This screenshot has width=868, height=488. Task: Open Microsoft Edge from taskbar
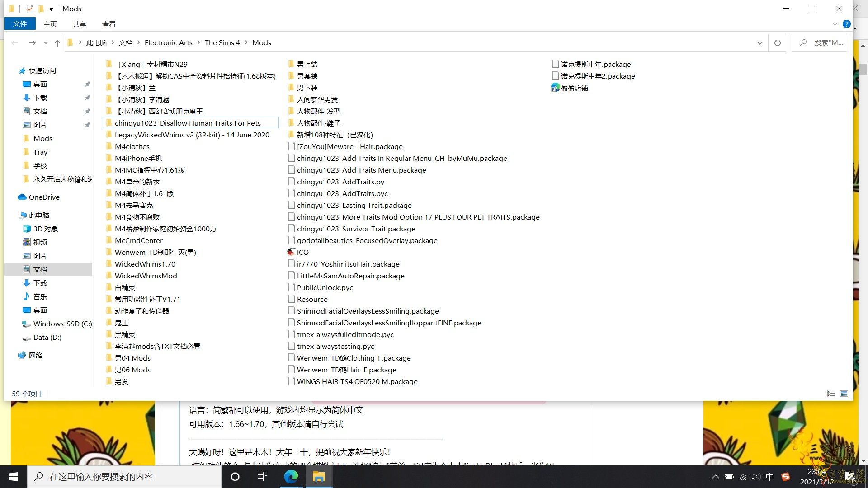point(291,477)
